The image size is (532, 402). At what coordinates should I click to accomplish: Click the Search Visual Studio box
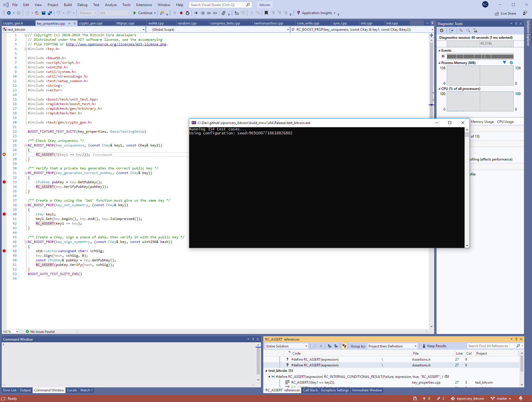click(220, 5)
